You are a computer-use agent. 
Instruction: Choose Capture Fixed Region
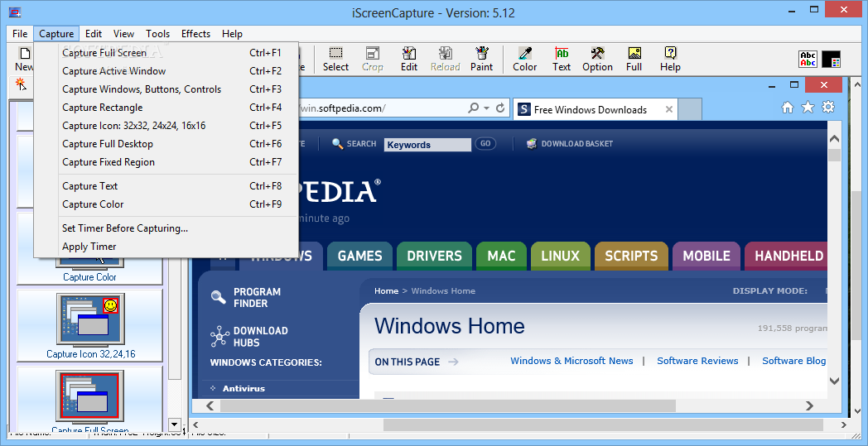pos(166,163)
